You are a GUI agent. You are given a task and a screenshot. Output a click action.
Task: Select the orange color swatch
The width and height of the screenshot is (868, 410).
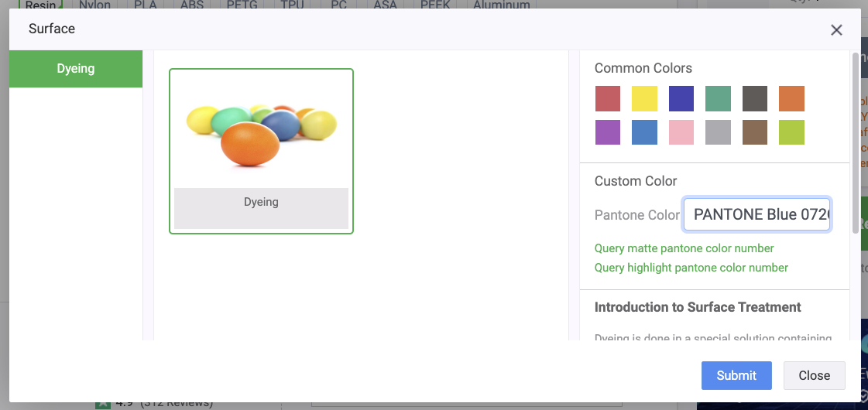click(x=791, y=99)
